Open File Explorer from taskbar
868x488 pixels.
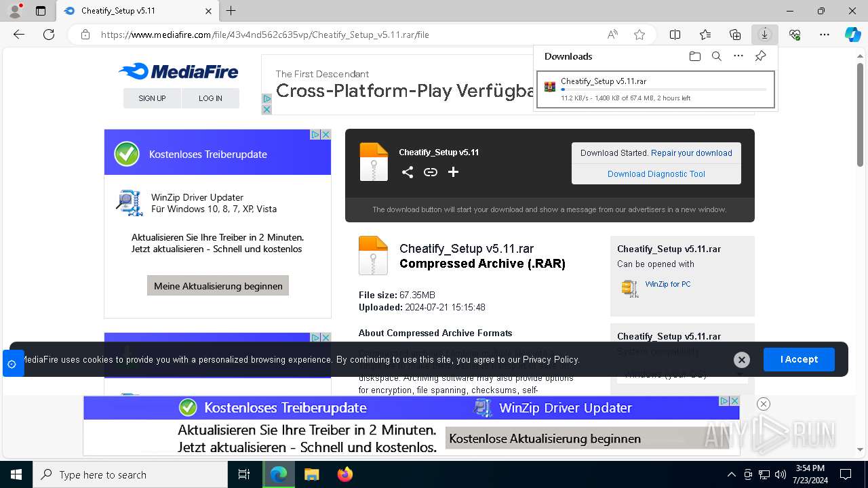coord(311,474)
